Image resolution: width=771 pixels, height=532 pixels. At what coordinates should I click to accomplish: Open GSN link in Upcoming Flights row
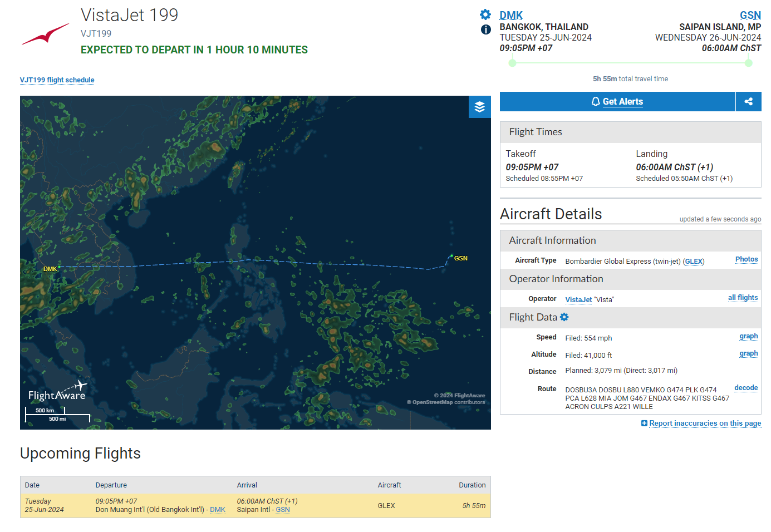pyautogui.click(x=283, y=509)
